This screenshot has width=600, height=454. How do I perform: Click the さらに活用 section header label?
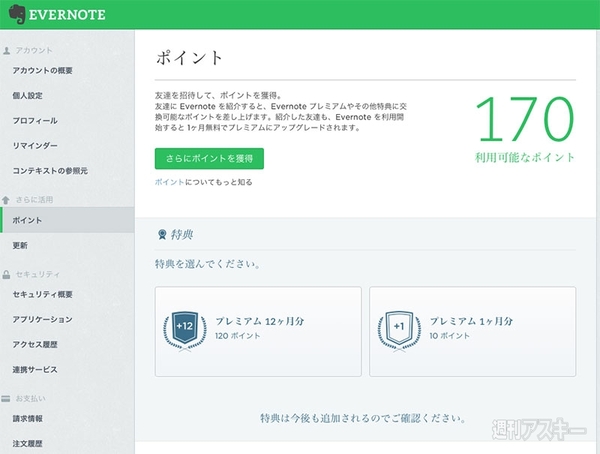[x=34, y=200]
